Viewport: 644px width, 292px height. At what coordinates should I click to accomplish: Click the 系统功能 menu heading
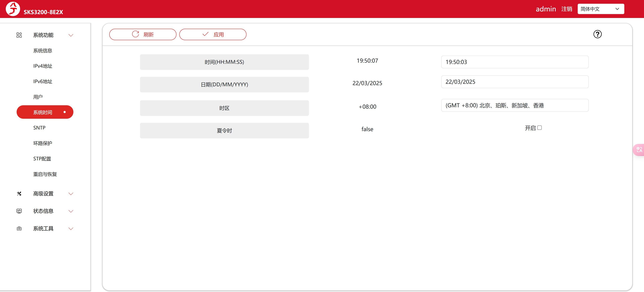(x=43, y=35)
